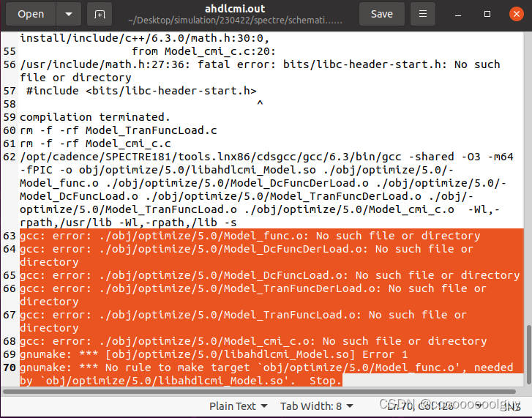The image size is (532, 418).
Task: Expand the Open recent files dropdown arrow
Action: click(x=69, y=14)
